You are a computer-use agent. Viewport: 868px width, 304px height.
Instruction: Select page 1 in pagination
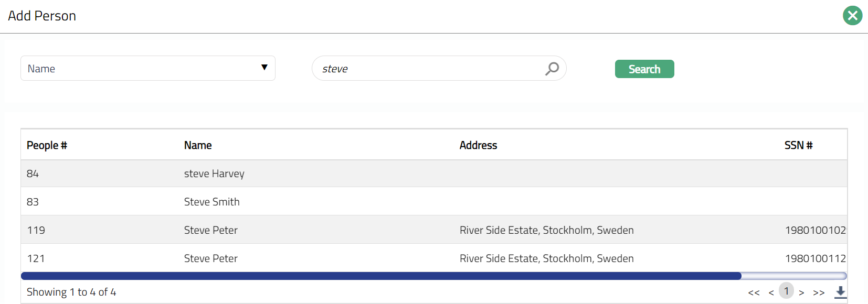tap(786, 291)
